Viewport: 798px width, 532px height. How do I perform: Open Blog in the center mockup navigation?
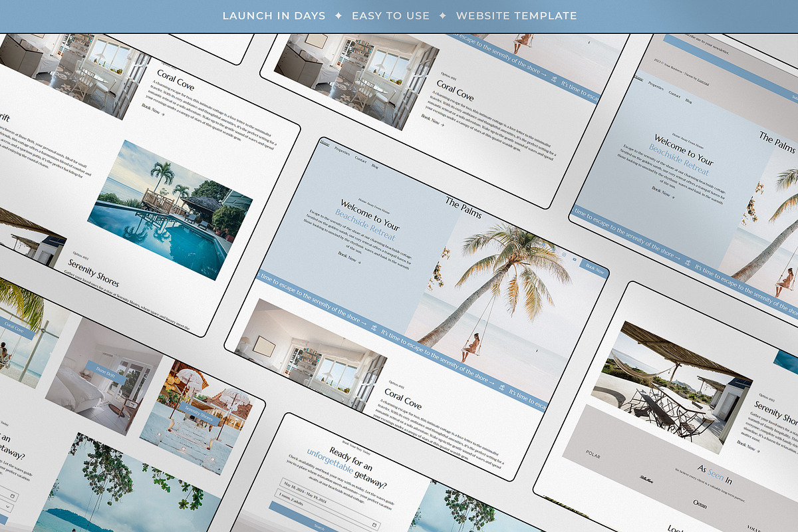(x=375, y=165)
